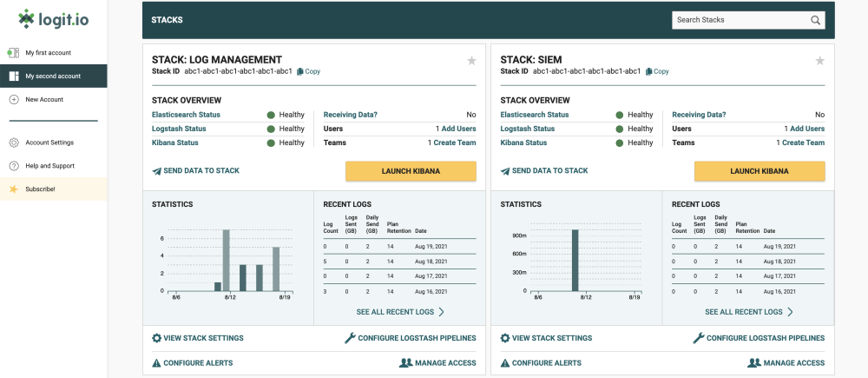Click tallest bar in Log Management statistics chart
The image size is (868, 378).
(x=227, y=260)
